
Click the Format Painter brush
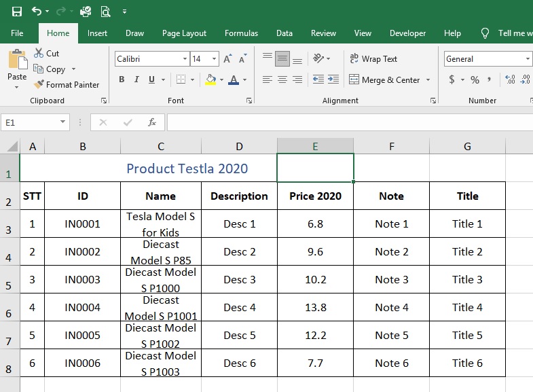point(39,84)
